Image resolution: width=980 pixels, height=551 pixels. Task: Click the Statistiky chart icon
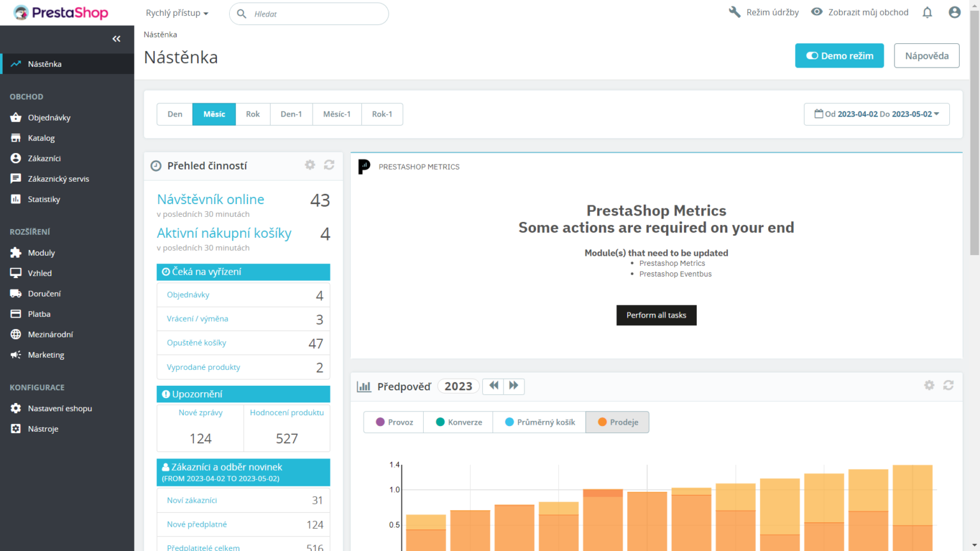click(x=16, y=199)
